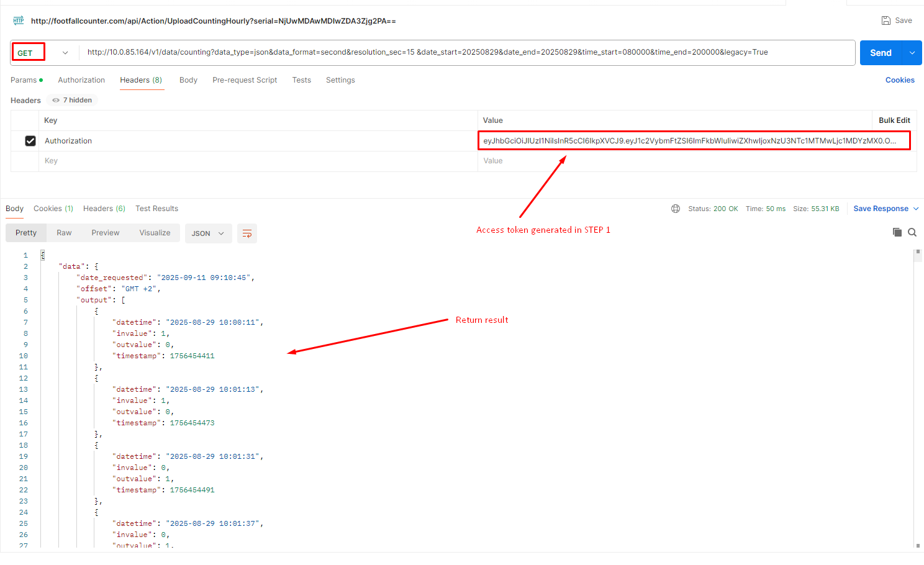Click Save Response
Screen dimensions: 924x565
[x=881, y=209]
